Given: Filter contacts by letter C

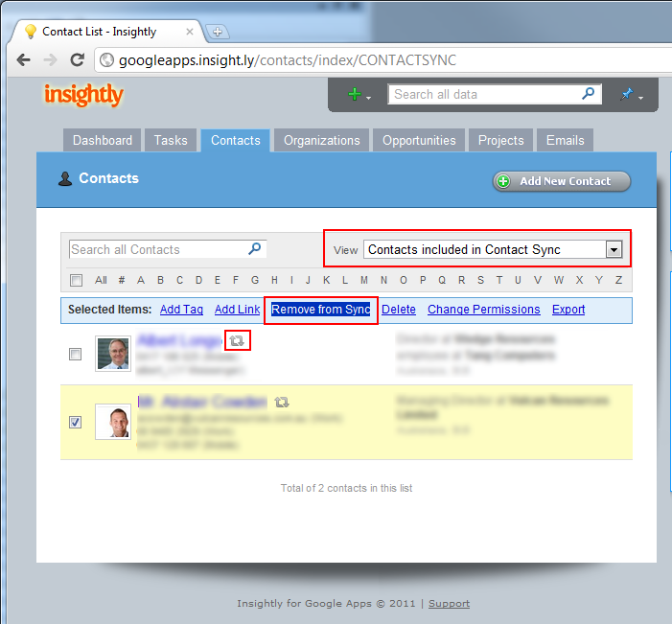Looking at the screenshot, I should point(179,280).
